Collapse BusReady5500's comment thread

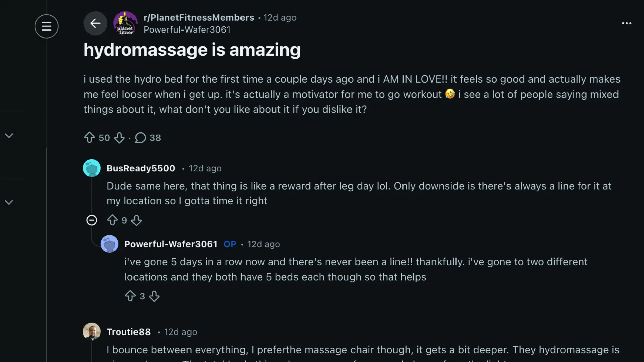point(91,220)
